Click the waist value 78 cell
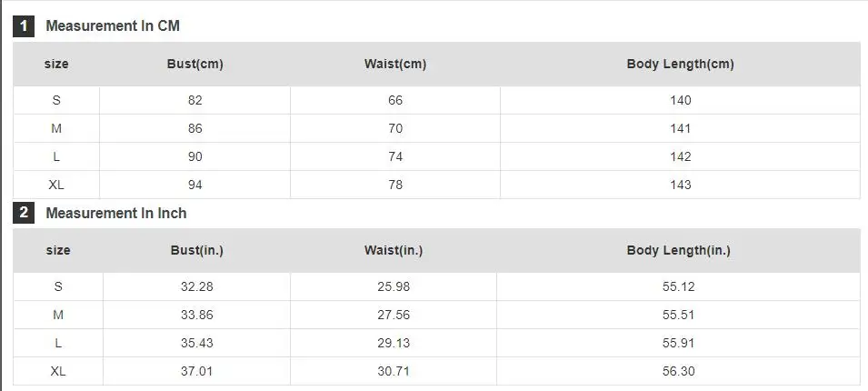The width and height of the screenshot is (868, 391). 395,185
